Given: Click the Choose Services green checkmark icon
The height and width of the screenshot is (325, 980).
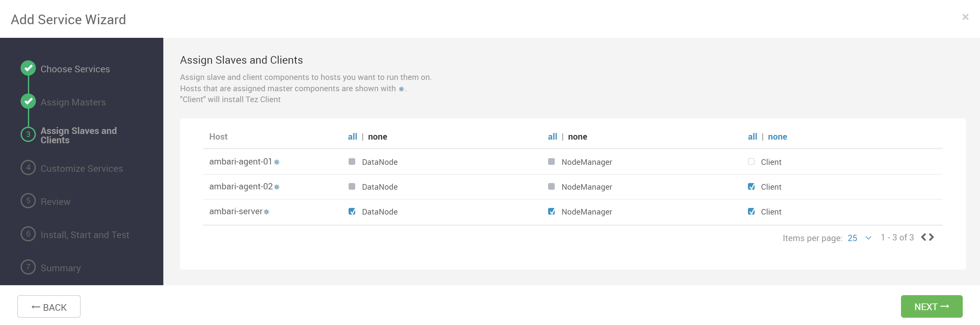Looking at the screenshot, I should tap(28, 68).
